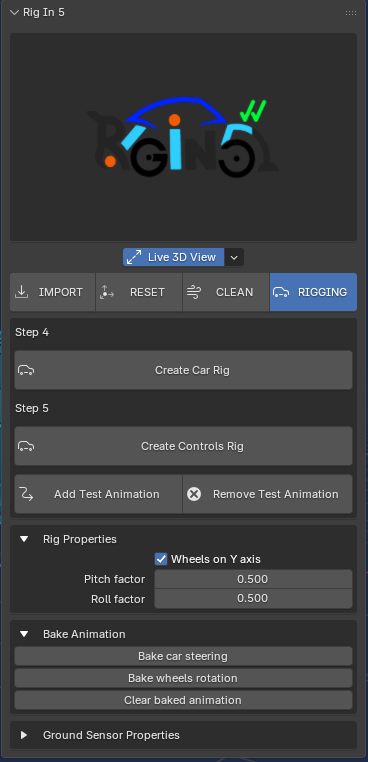Click the Pitch factor label

pyautogui.click(x=114, y=579)
